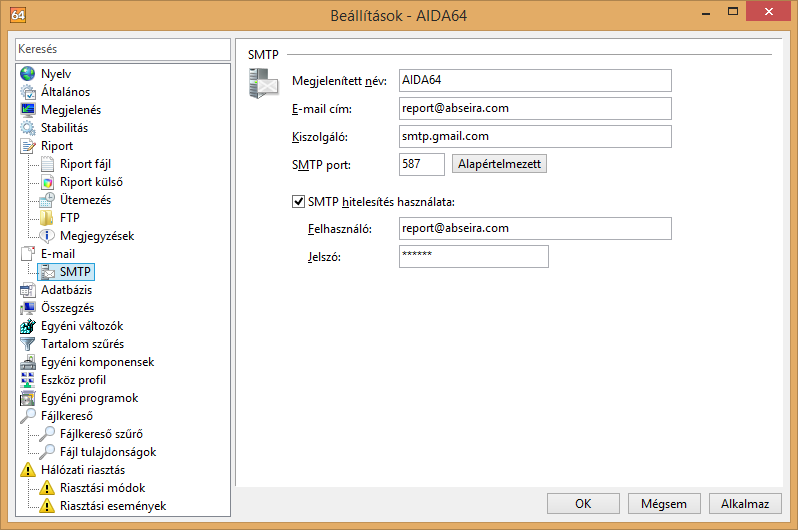Click the AIDA64 title bar logo
This screenshot has height=530, width=798.
(18, 15)
